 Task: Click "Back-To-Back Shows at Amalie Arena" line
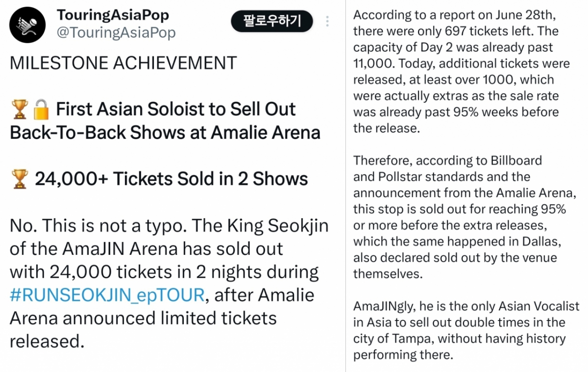click(165, 133)
